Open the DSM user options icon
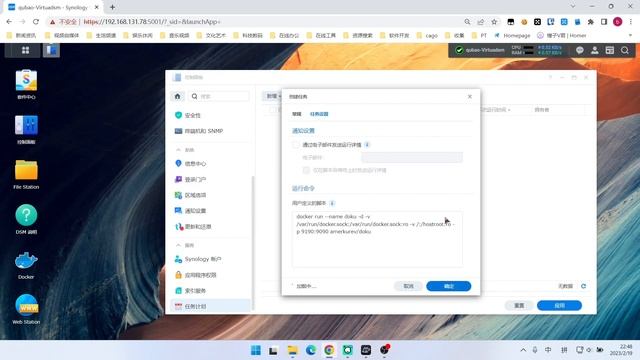The image size is (640, 360). coord(595,50)
